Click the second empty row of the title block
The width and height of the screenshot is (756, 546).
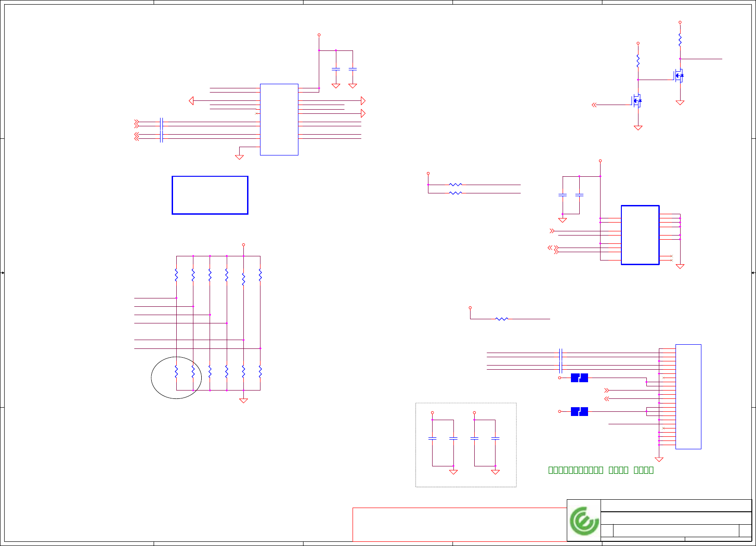676,518
